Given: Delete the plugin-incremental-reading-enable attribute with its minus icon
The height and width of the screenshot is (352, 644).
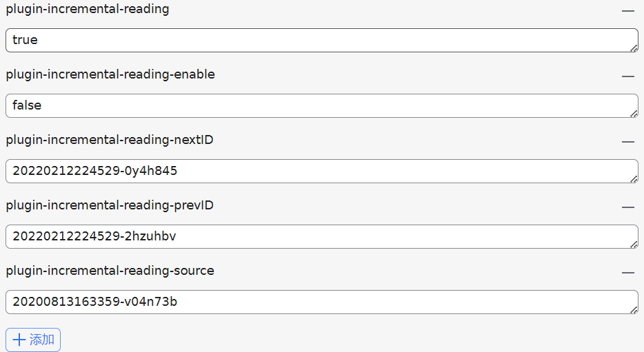Looking at the screenshot, I should click(627, 76).
